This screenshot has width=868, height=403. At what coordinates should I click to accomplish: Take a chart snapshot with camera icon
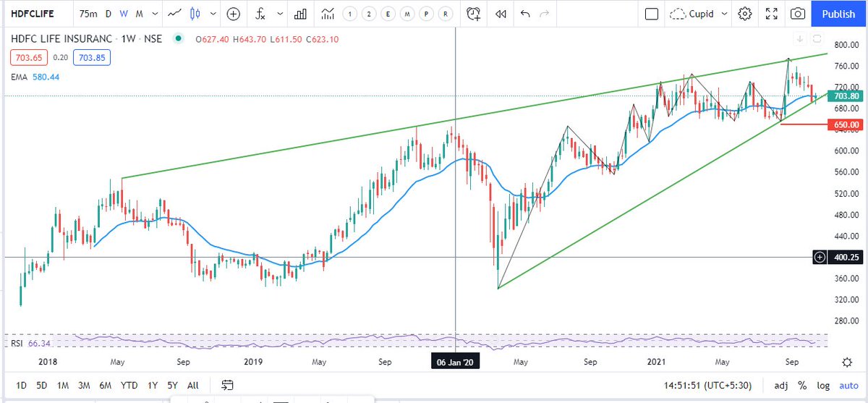[x=798, y=14]
